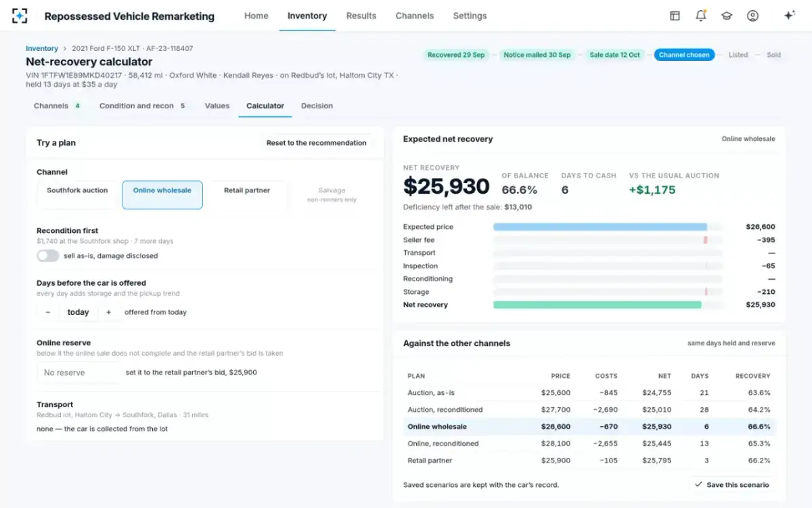Click the Storage −210 amount
The height and width of the screenshot is (508, 812).
click(x=766, y=292)
